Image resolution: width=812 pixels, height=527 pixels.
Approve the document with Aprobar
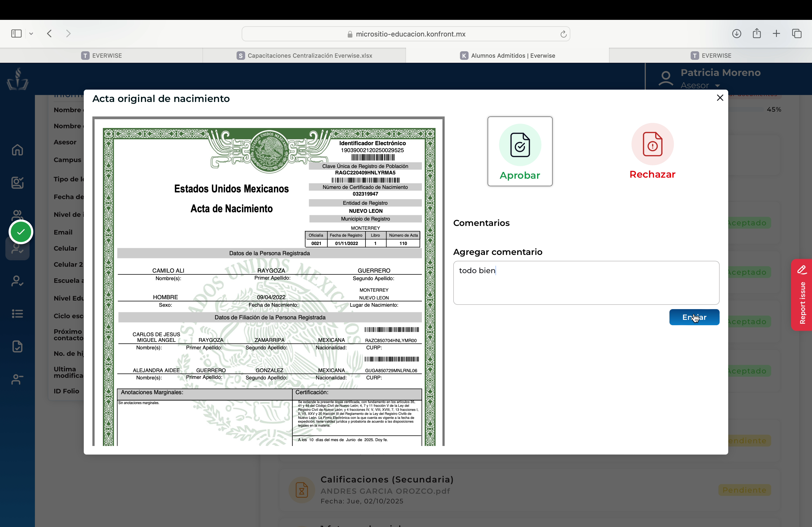pyautogui.click(x=520, y=151)
